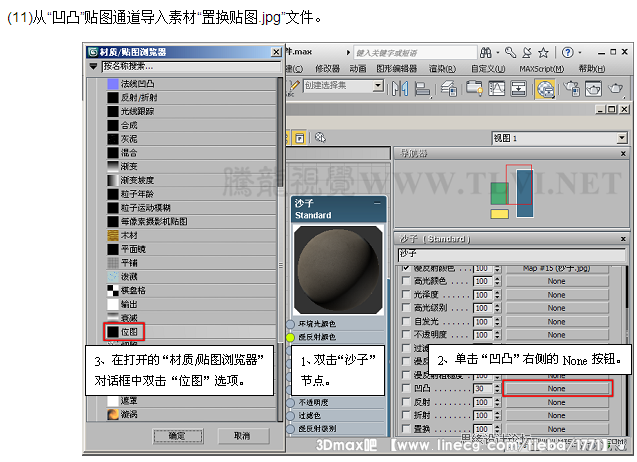The width and height of the screenshot is (637, 462).
Task: Enable the 高光颜色 map checkbox
Action: [405, 281]
